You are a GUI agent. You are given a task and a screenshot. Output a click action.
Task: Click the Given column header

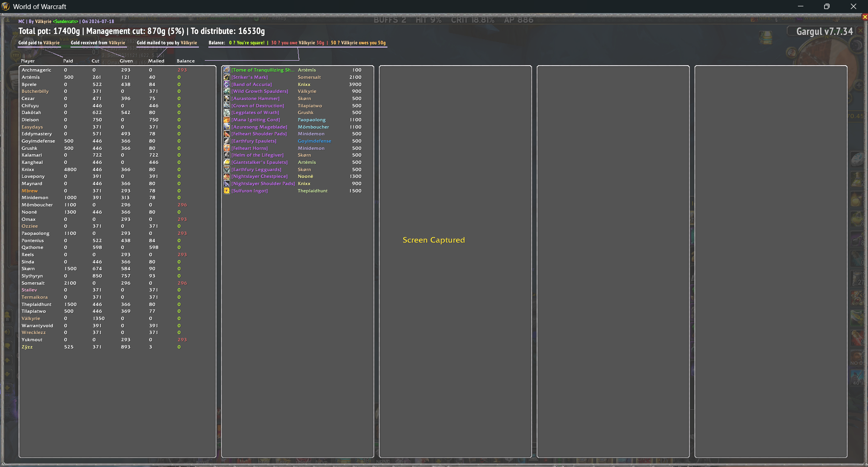click(126, 61)
